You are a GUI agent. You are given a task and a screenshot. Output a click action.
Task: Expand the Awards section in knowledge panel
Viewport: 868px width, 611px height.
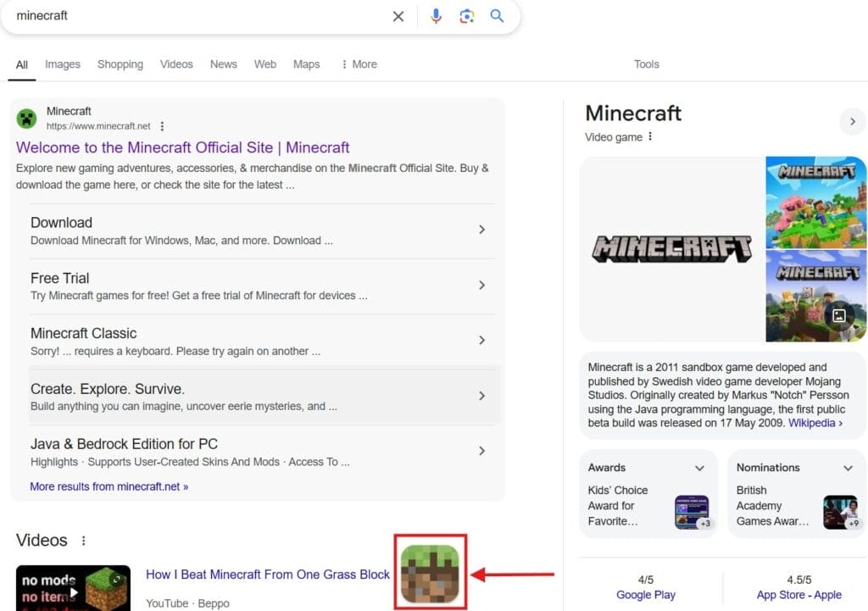tap(699, 467)
